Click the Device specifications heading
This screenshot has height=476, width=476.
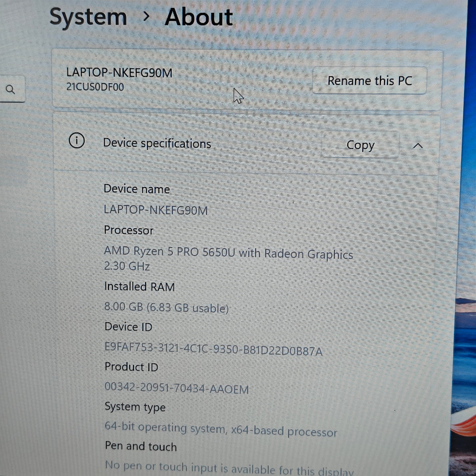click(157, 143)
